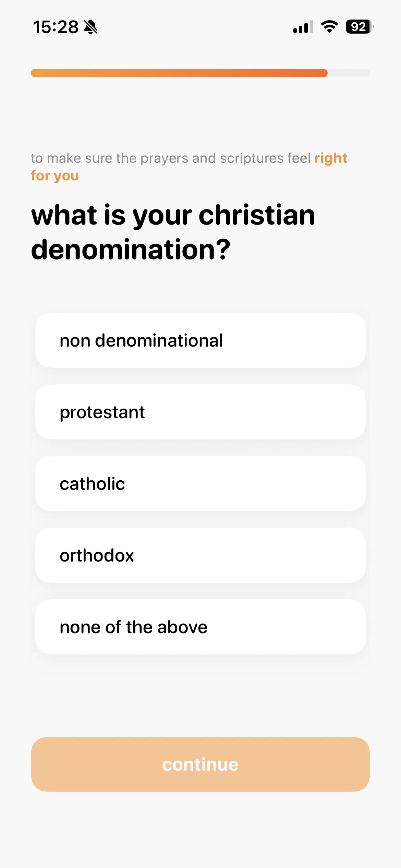The width and height of the screenshot is (401, 868).
Task: Tap the orange 'for you' text
Action: (55, 176)
